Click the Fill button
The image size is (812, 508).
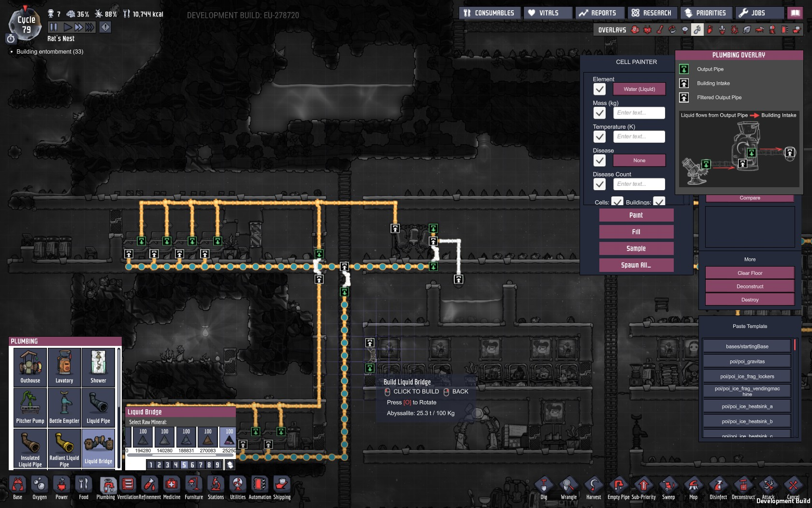[x=636, y=232]
